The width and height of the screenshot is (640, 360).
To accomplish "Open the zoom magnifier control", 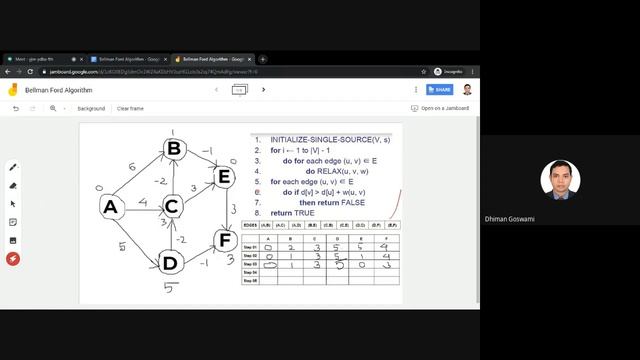I will (53, 109).
